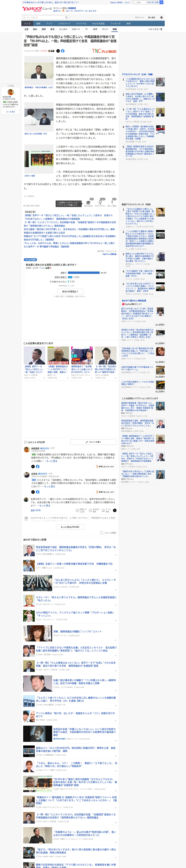Open the トピックス一覧 link
Image resolution: width=186 pixels, height=868 pixels.
tap(155, 29)
